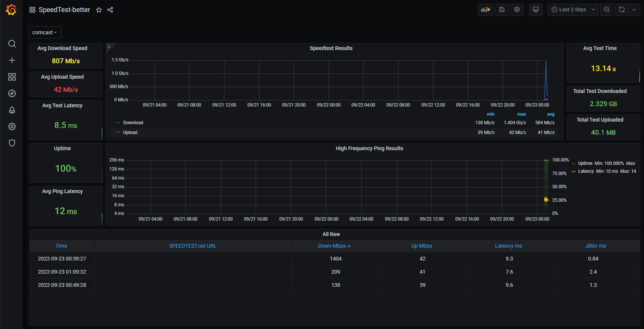Click the Upload legend color line
The width and height of the screenshot is (644, 329).
tap(118, 133)
